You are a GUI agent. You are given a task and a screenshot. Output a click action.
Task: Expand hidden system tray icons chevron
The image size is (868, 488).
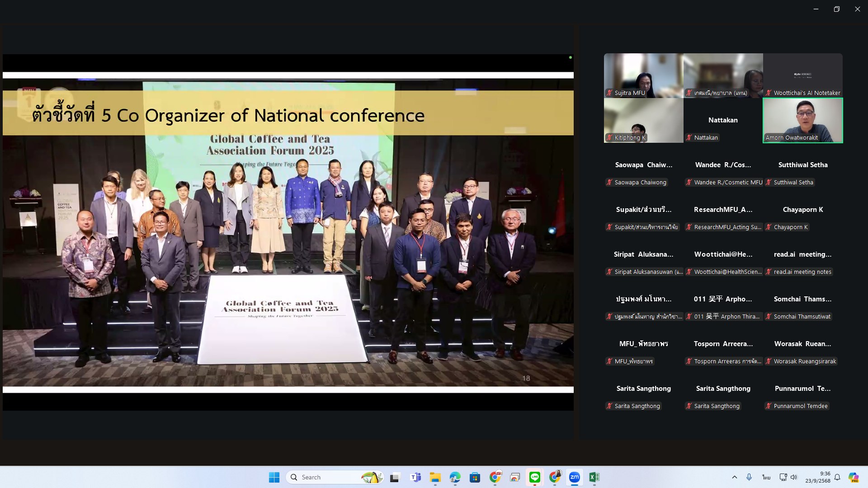(734, 477)
